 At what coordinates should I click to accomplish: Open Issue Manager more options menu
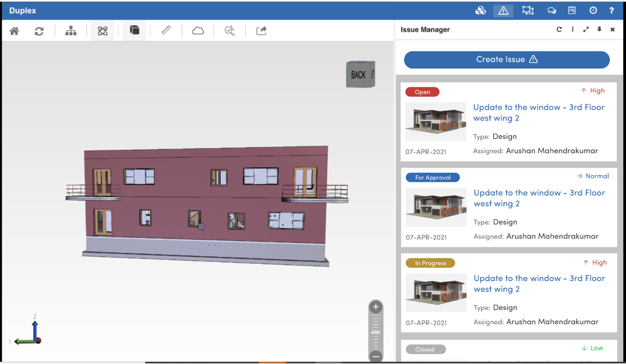point(572,29)
